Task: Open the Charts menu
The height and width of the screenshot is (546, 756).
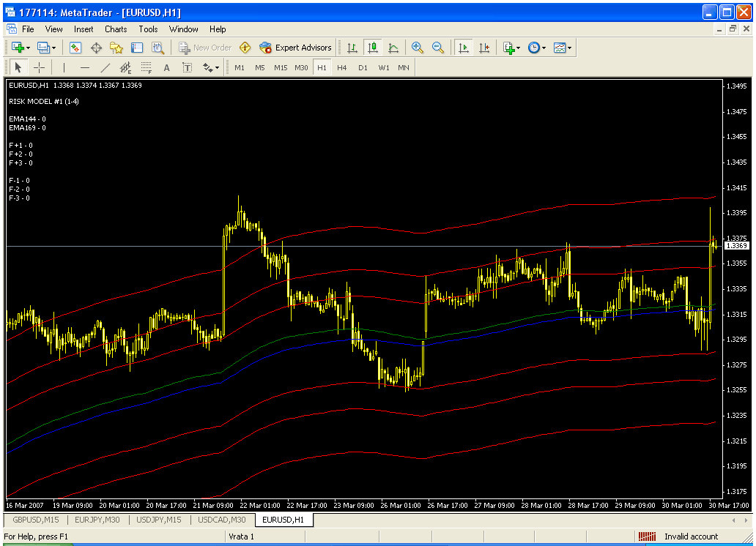Action: [116, 29]
